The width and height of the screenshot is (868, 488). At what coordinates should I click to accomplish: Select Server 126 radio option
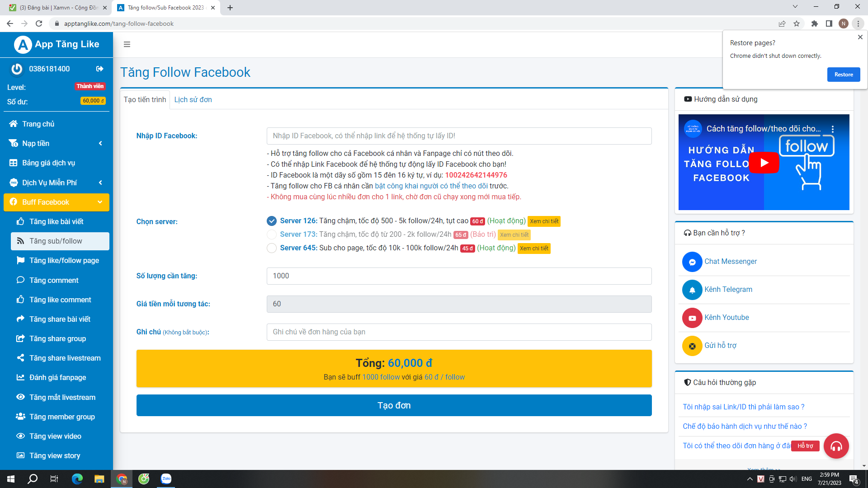272,221
